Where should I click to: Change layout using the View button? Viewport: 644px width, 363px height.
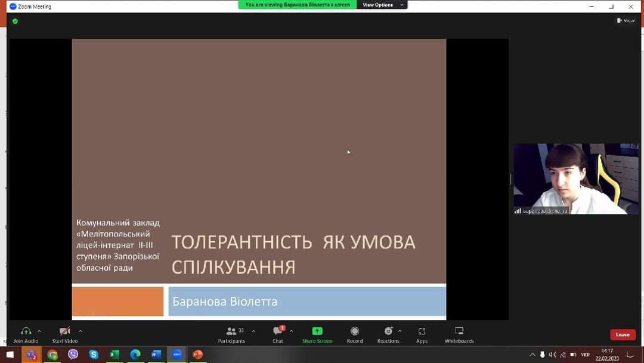626,20
